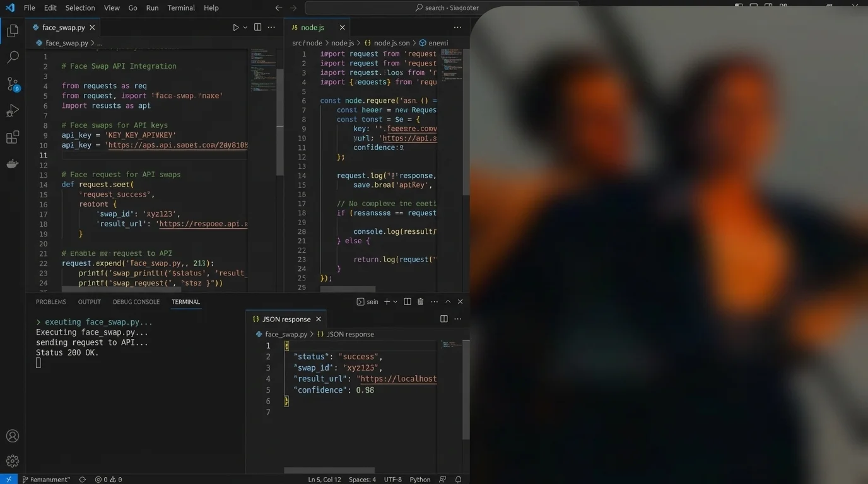Change the Python language mode
Viewport: 868px width, 484px height.
click(x=419, y=480)
